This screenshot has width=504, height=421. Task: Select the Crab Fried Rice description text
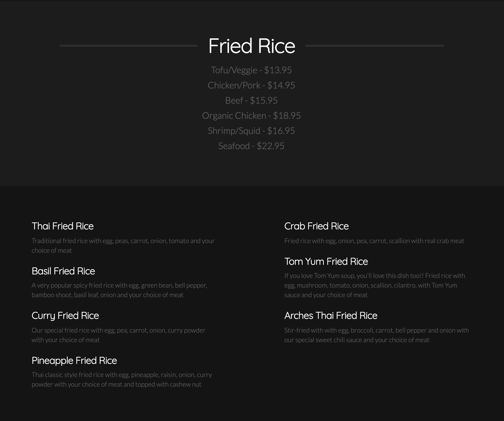coord(374,241)
